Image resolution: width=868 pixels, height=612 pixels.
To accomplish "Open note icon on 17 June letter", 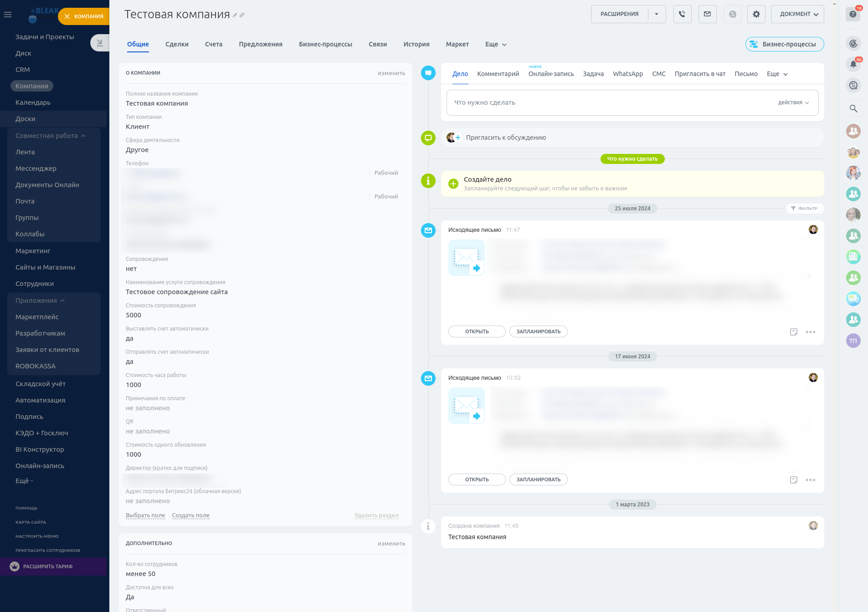I will [794, 480].
